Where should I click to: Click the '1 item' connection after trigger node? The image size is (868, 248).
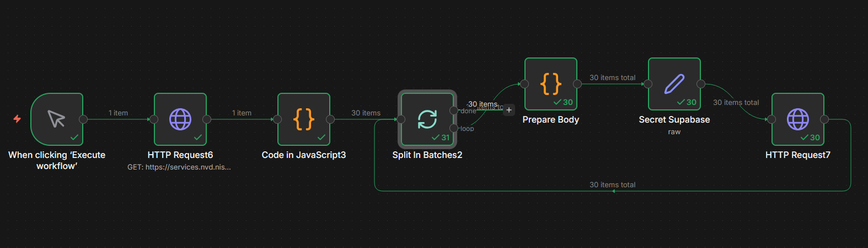118,113
